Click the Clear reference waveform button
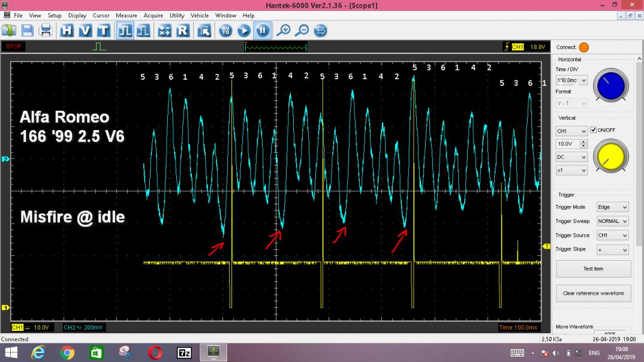This screenshot has height=362, width=644. 593,293
